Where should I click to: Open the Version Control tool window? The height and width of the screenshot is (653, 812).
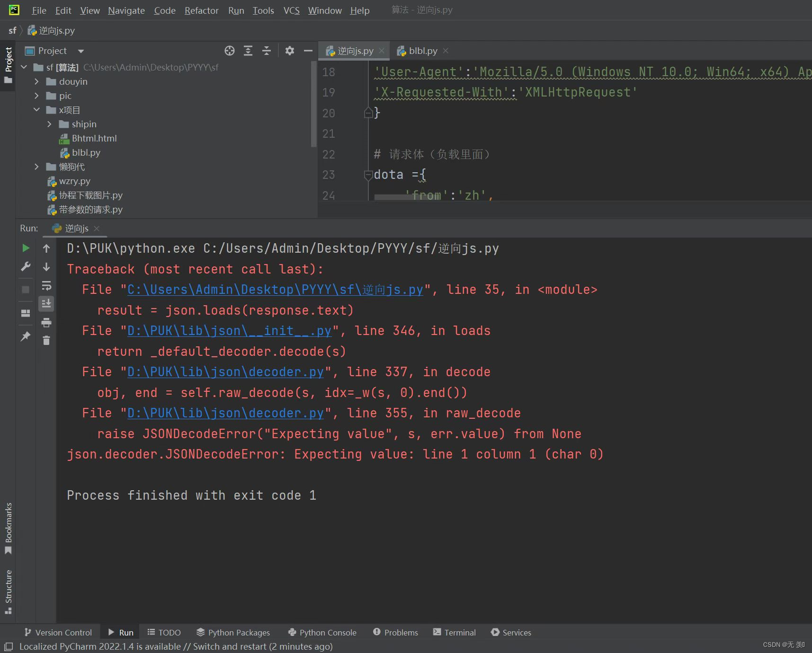click(x=58, y=632)
